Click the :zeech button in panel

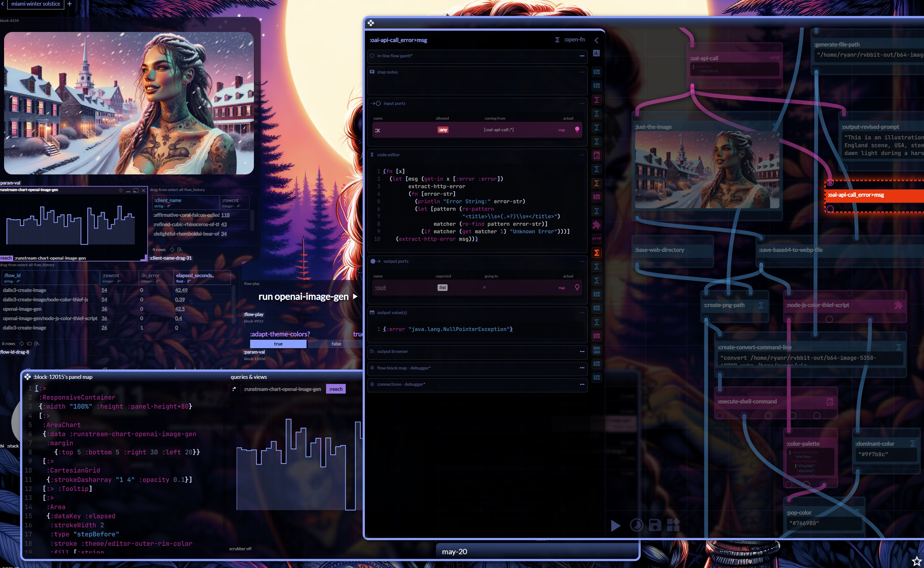click(x=337, y=389)
